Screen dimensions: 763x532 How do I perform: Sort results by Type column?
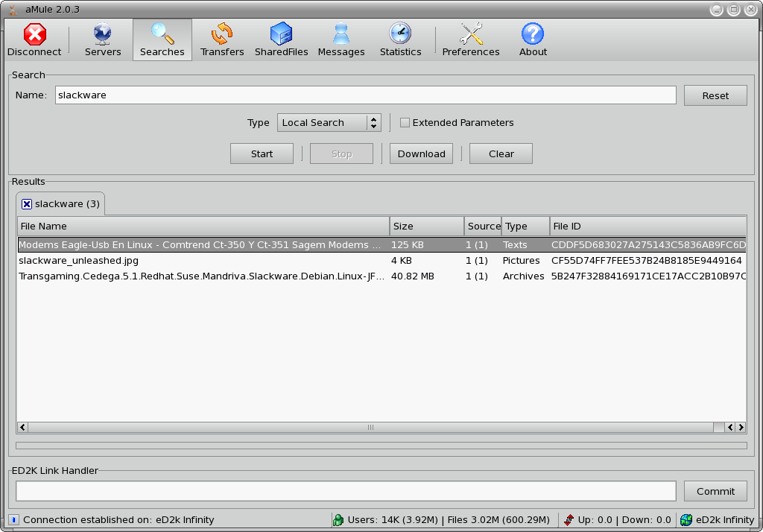[x=525, y=227]
